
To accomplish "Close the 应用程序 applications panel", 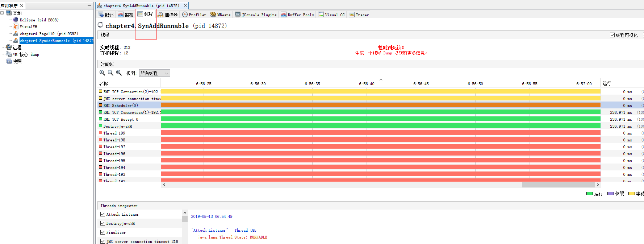I will pos(22,5).
